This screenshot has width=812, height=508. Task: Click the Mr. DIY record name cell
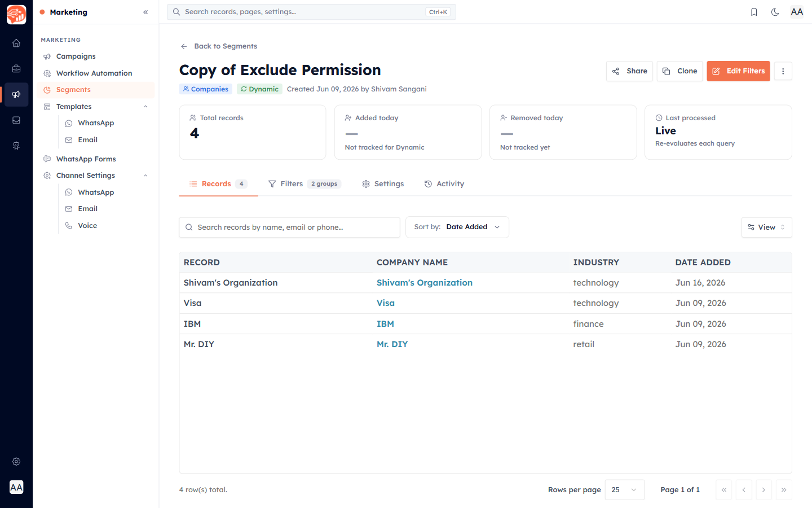[199, 344]
